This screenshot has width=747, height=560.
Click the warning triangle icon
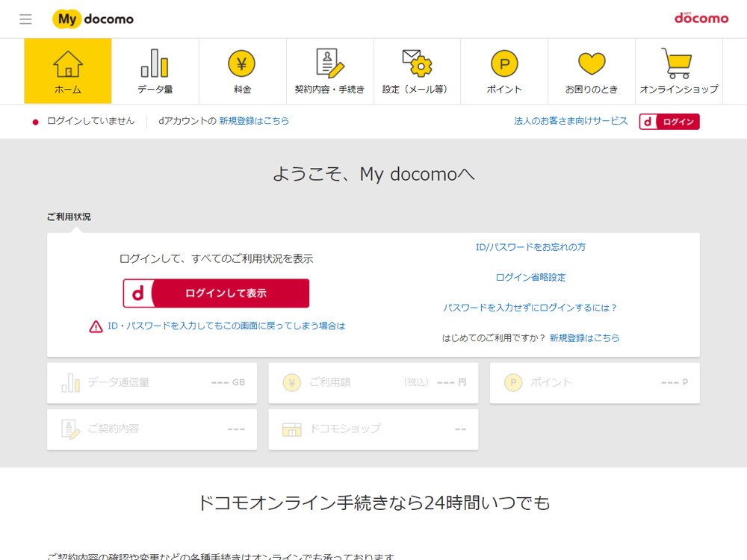click(96, 326)
